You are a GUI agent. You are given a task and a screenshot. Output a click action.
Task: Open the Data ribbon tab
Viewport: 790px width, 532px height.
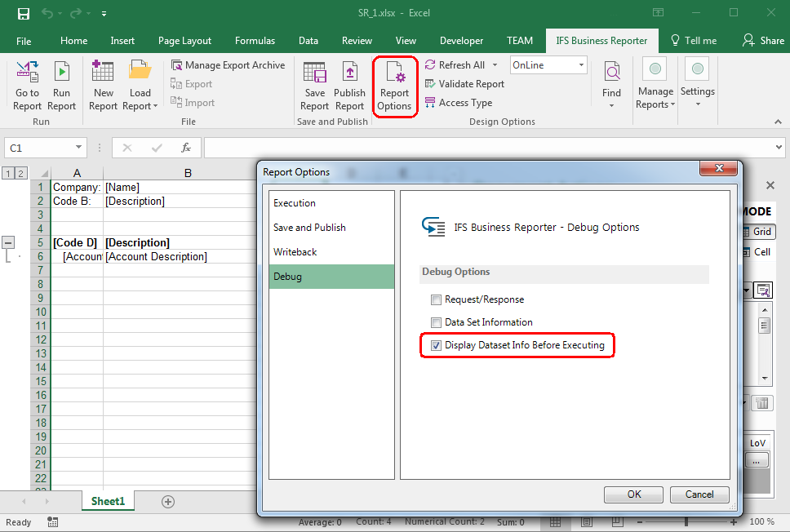[308, 41]
